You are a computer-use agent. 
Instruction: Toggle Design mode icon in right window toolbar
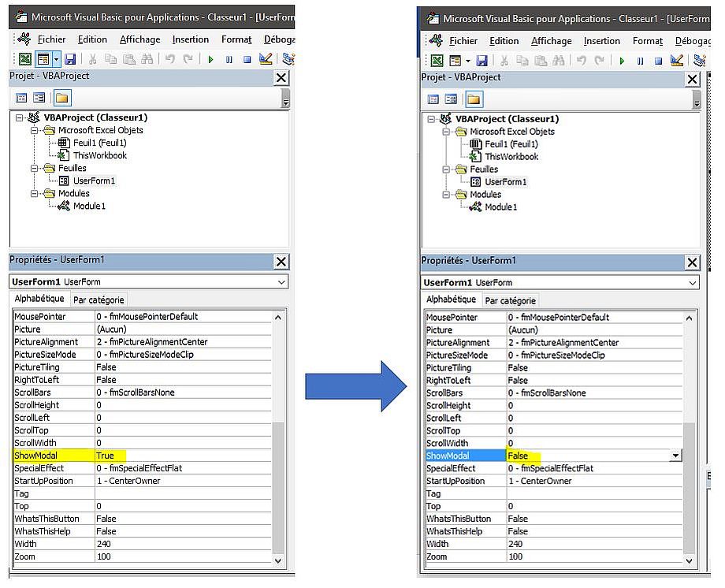pyautogui.click(x=676, y=61)
